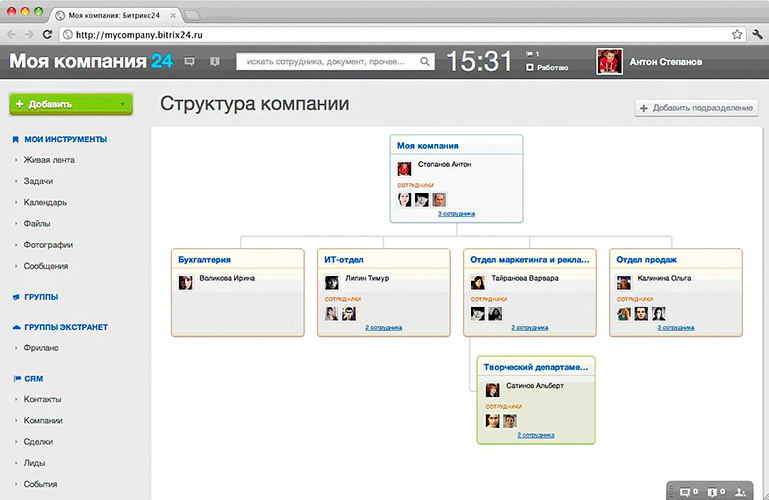Screen dimensions: 769x500
Task: Open contacts icon in bottom bar
Action: [741, 492]
